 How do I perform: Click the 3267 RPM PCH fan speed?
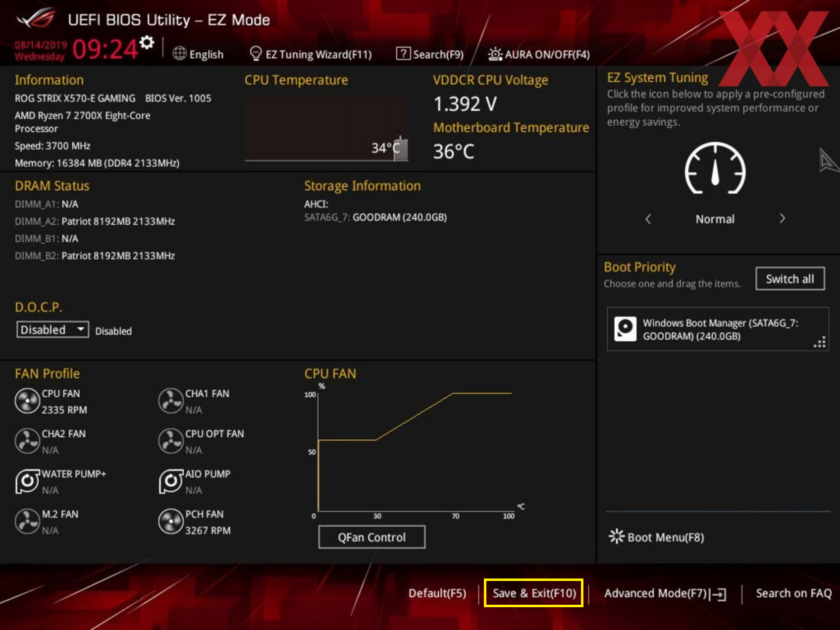[x=208, y=530]
